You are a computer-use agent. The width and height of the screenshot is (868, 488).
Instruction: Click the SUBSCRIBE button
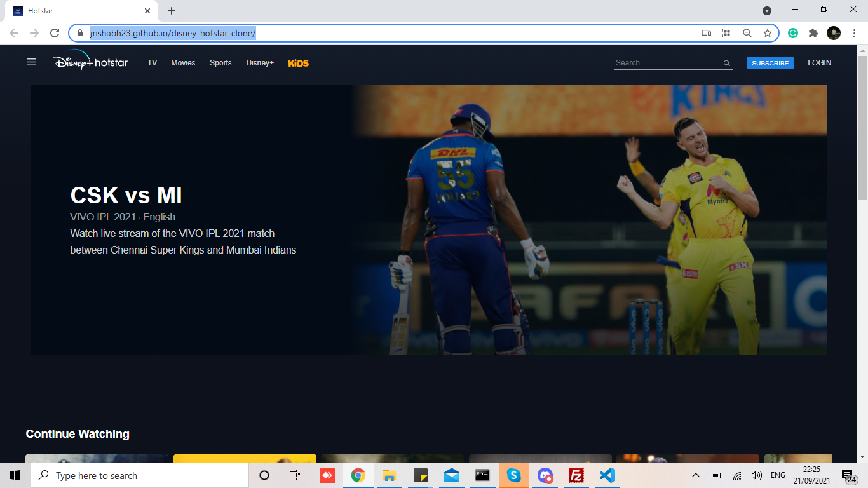click(770, 62)
